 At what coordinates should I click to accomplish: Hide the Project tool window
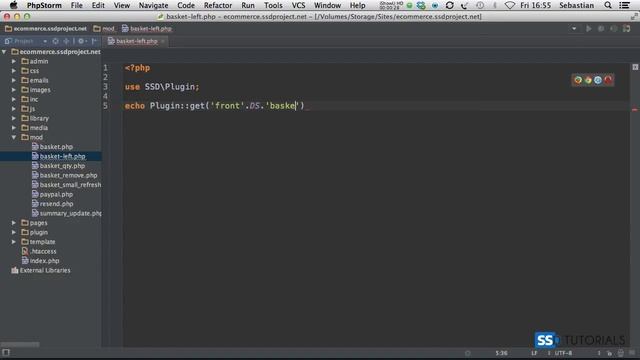[x=94, y=41]
